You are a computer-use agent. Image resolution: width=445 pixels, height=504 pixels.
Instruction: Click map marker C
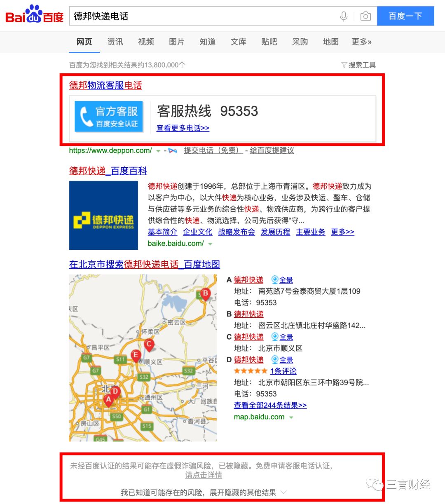(149, 345)
